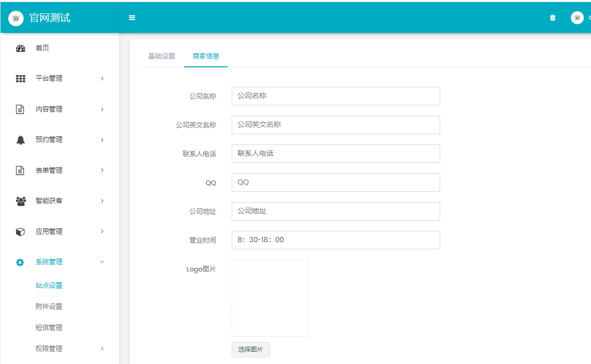This screenshot has height=364, width=591.
Task: Click the 公司名称 input field
Action: tap(336, 96)
